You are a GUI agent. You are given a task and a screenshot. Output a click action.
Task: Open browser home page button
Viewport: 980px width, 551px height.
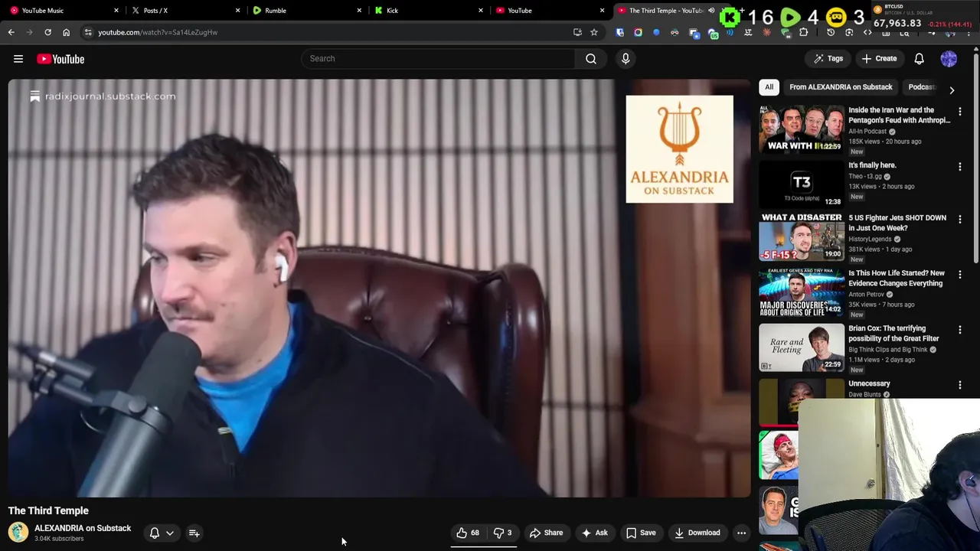pyautogui.click(x=66, y=32)
